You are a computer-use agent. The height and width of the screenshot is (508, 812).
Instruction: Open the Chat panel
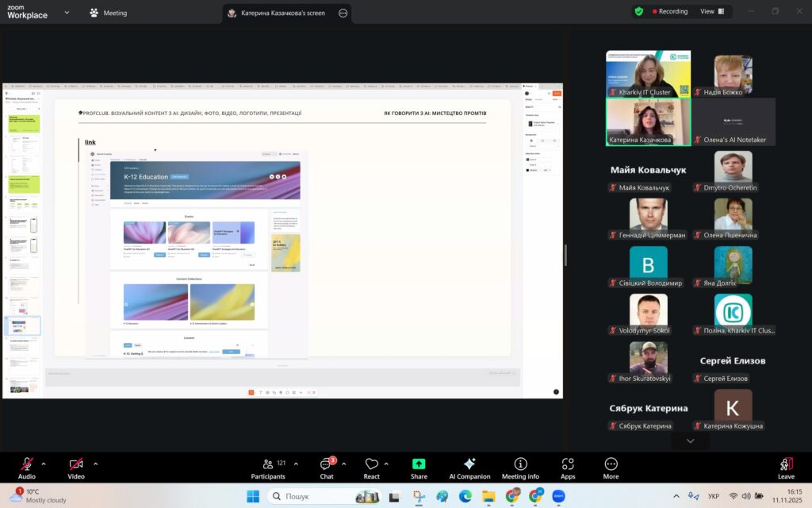pos(326,468)
